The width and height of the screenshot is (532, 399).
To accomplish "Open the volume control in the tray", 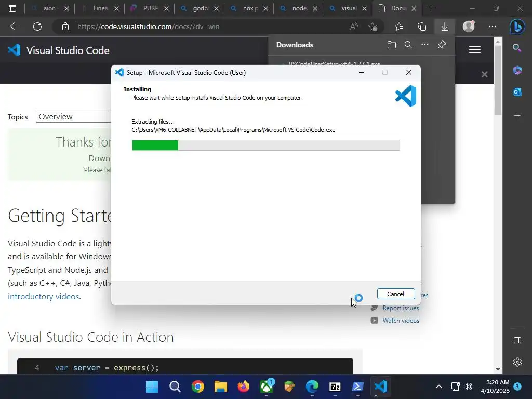I will [468, 387].
